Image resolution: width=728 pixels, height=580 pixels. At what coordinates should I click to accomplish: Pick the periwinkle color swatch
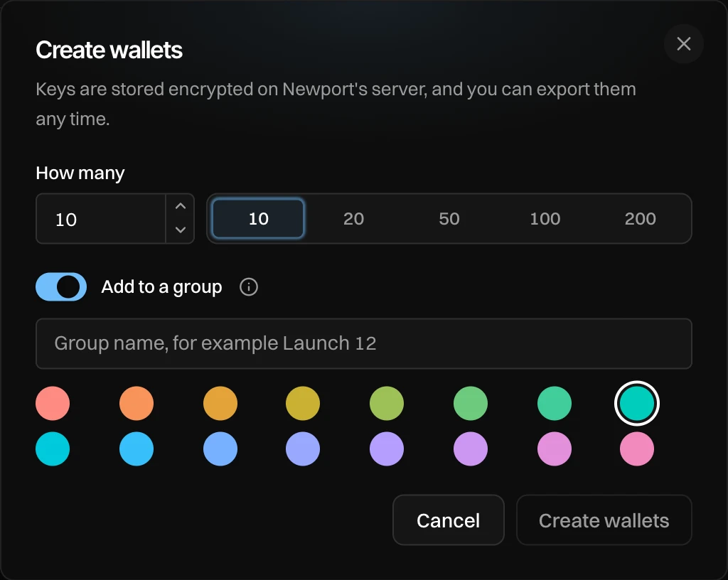pos(303,449)
